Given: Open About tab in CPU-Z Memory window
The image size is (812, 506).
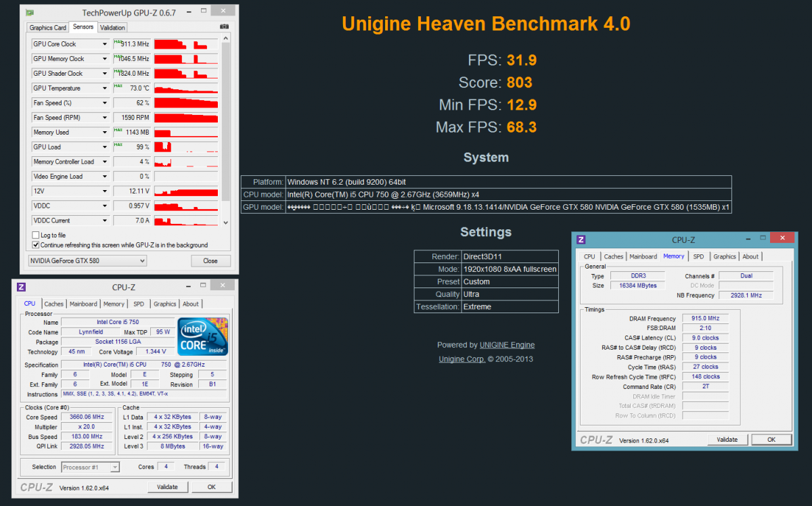Looking at the screenshot, I should pos(750,256).
